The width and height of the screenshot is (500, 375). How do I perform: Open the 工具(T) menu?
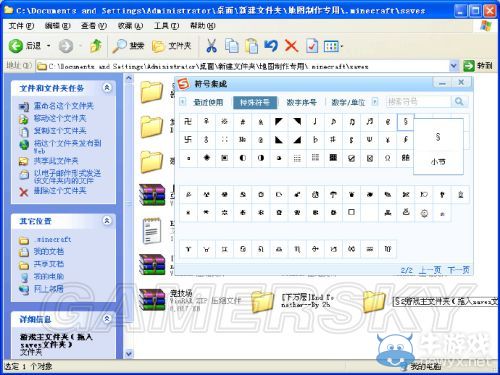point(166,26)
